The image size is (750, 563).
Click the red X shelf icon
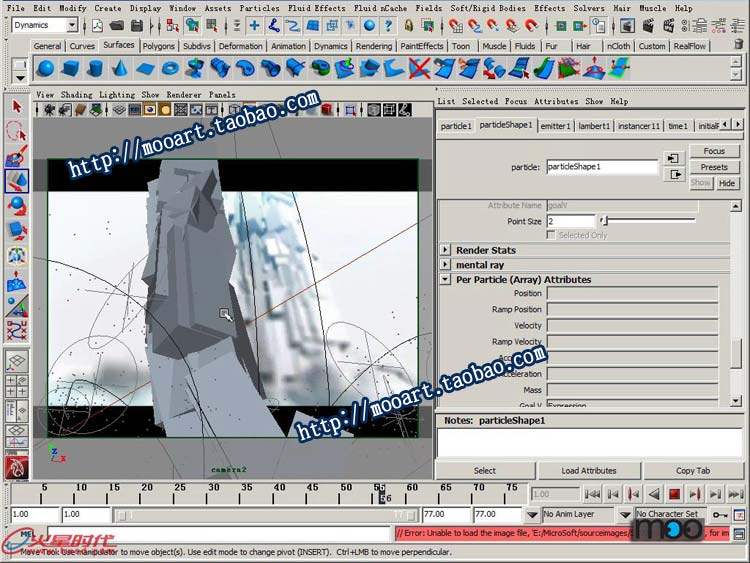point(419,68)
